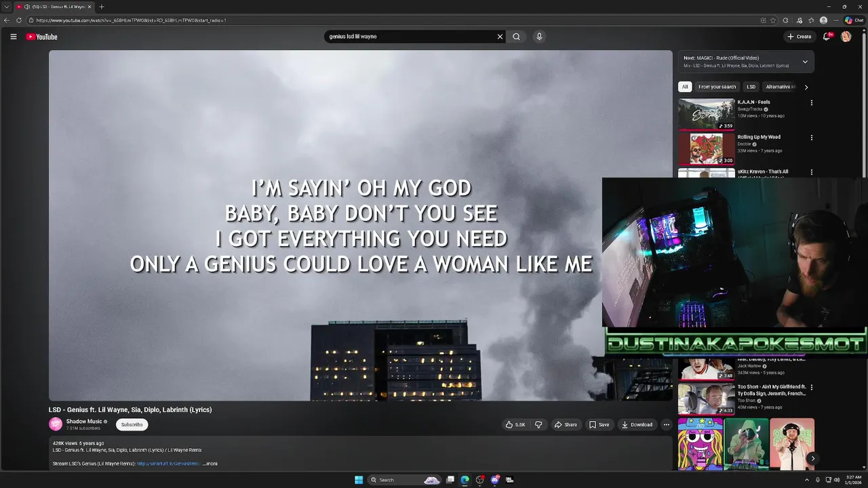Open options for K.A.A.N - Feels video

click(811, 103)
